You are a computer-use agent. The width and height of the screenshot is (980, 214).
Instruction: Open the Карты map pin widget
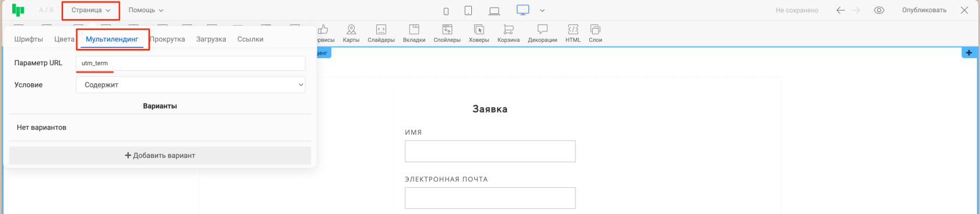point(351,33)
